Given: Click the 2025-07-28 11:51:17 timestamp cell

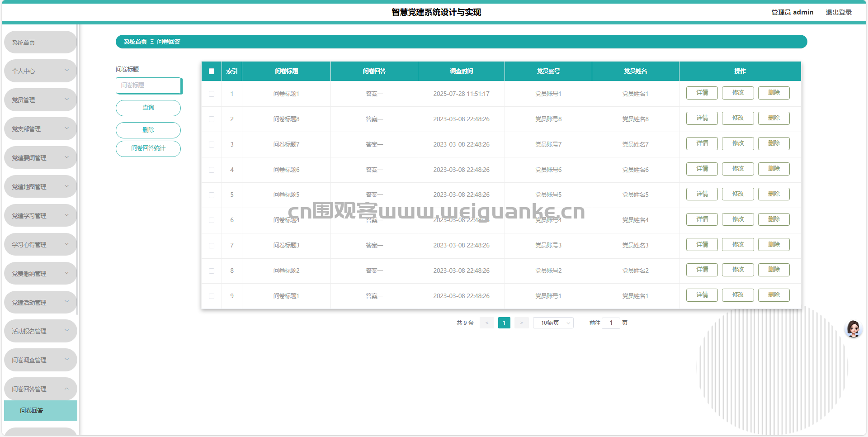Looking at the screenshot, I should pyautogui.click(x=461, y=94).
